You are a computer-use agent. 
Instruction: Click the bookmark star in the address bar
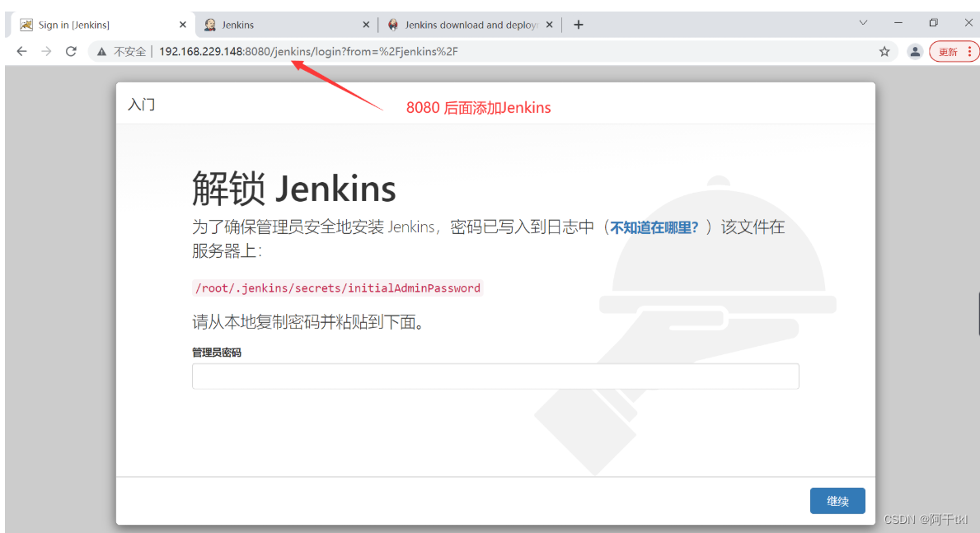click(x=884, y=51)
